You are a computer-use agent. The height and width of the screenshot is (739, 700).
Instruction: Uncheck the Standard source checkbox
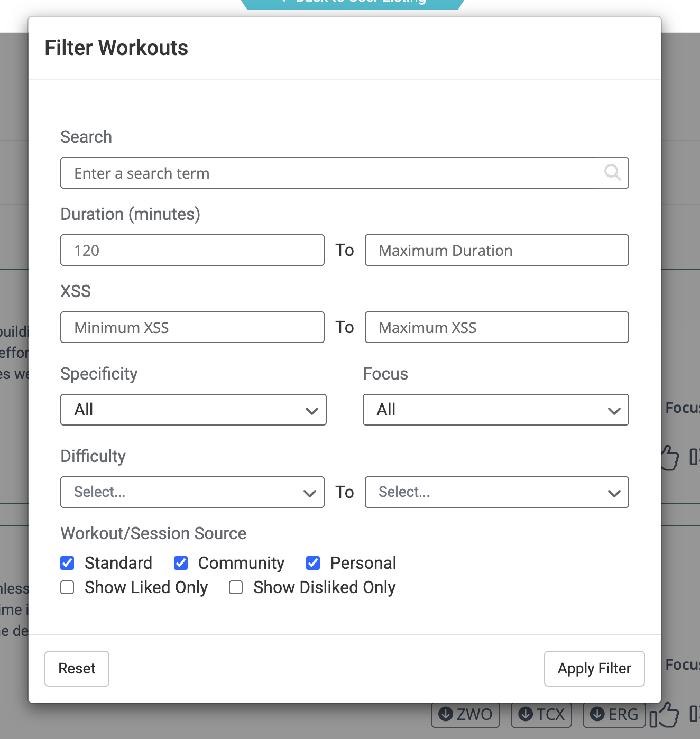(67, 563)
